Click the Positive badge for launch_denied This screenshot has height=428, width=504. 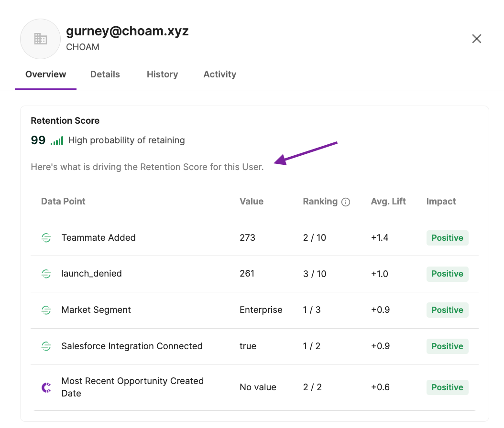(x=447, y=274)
